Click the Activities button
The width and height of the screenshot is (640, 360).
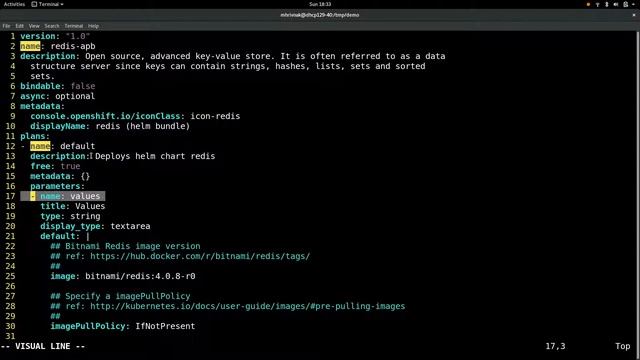coord(14,4)
